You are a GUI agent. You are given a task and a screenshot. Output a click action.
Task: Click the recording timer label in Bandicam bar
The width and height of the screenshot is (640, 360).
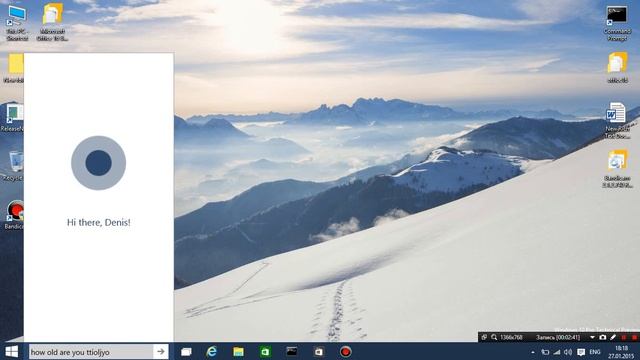point(558,337)
